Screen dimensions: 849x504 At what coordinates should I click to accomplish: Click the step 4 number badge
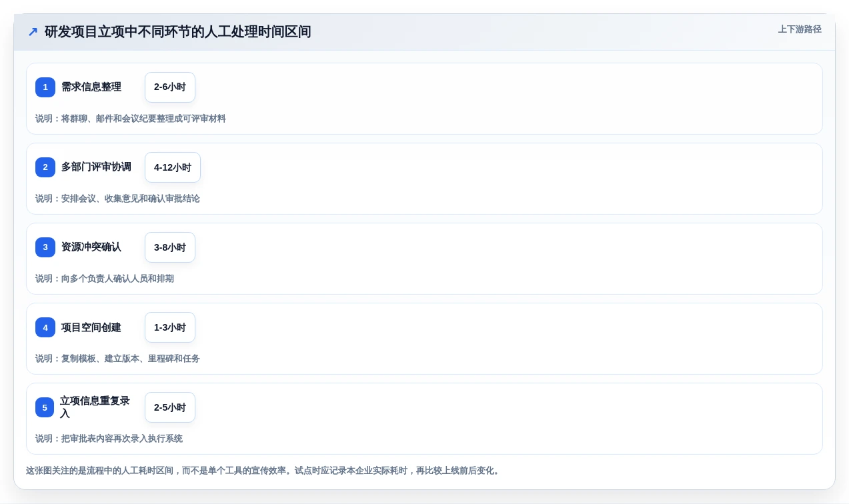click(x=45, y=327)
